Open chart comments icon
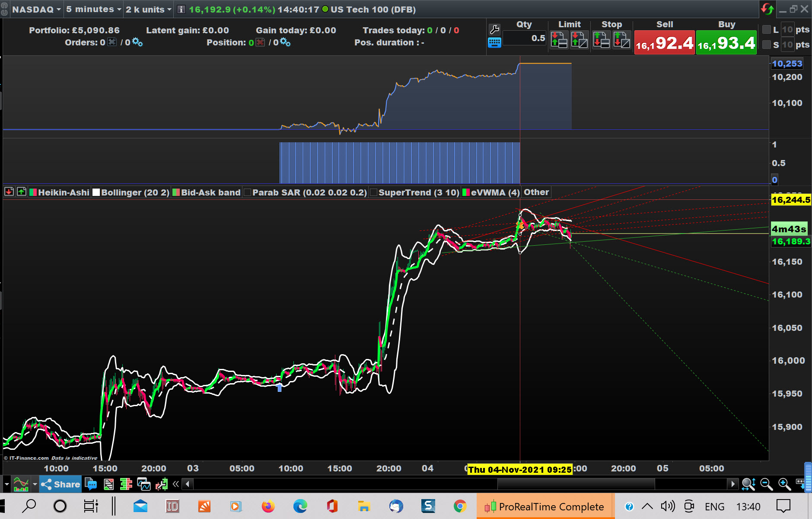 click(91, 484)
